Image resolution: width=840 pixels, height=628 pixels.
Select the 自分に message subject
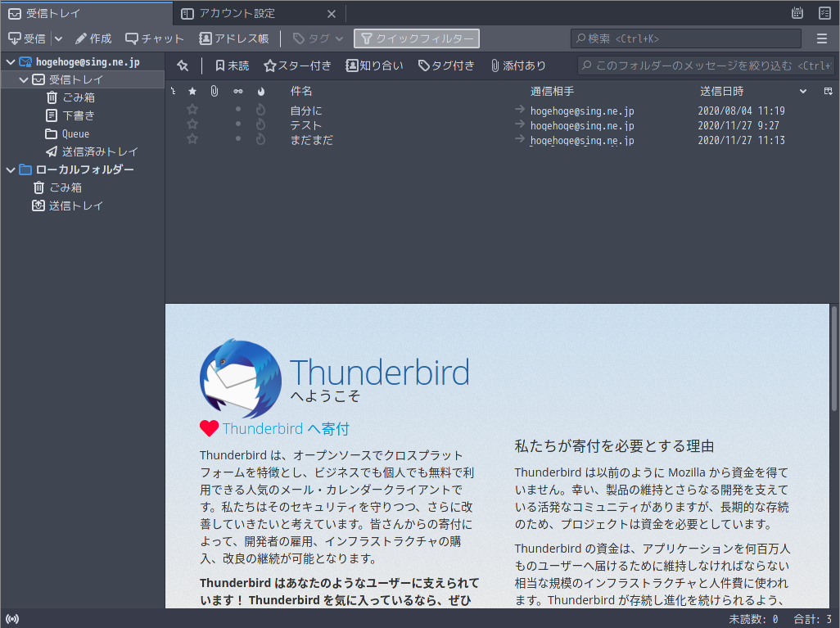pyautogui.click(x=306, y=111)
